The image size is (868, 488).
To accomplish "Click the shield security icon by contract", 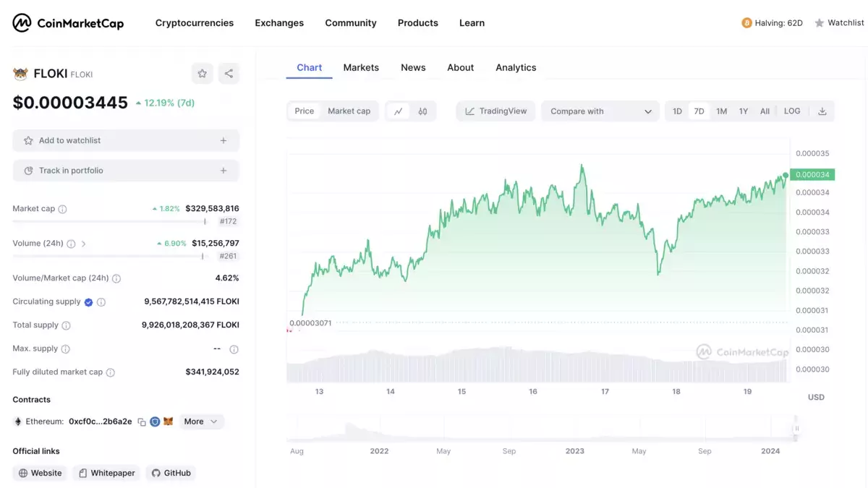I will pos(155,421).
